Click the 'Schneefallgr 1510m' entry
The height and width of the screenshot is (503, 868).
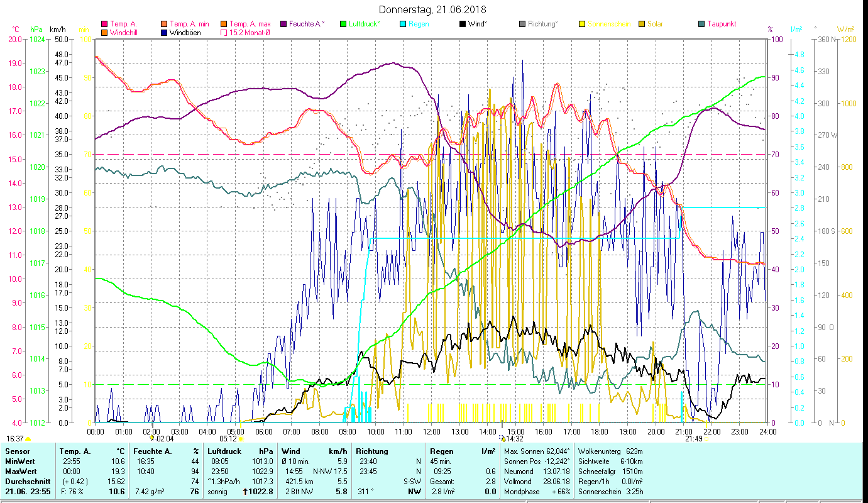610,472
